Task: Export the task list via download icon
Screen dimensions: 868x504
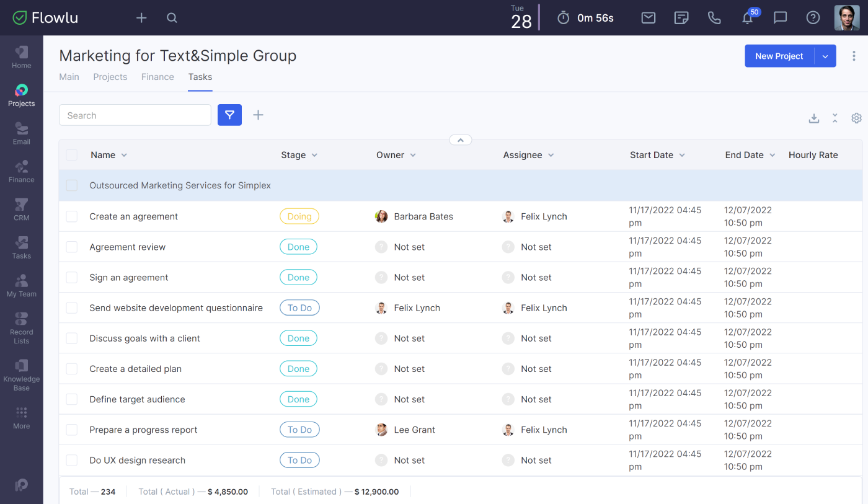Action: 814,118
